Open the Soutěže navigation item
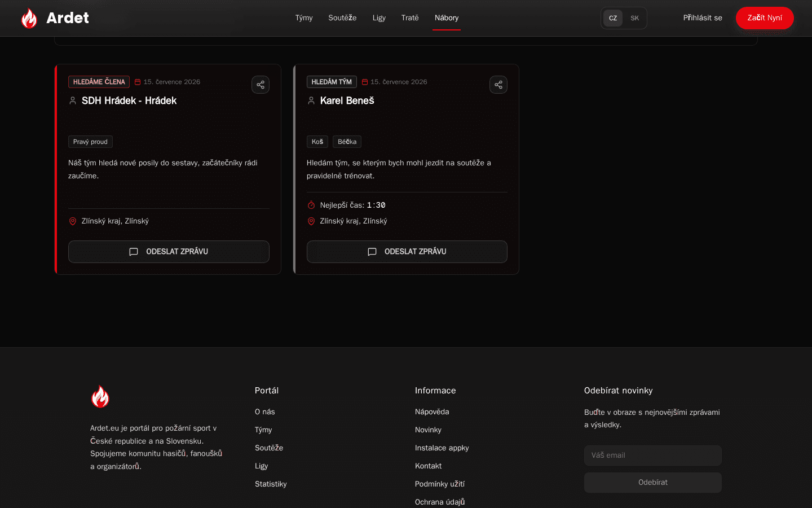 [x=342, y=18]
